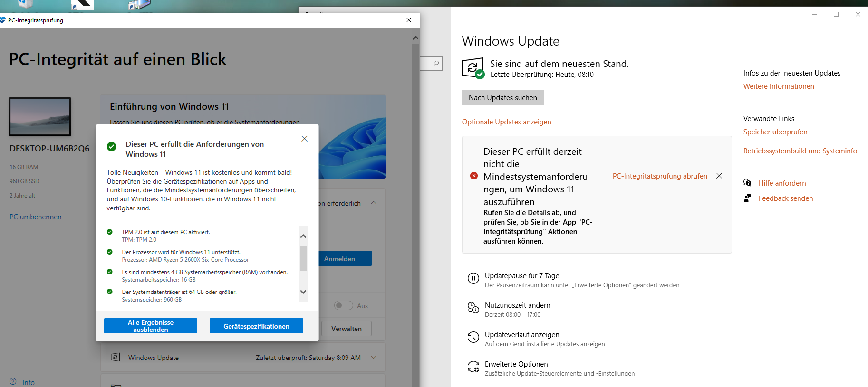Screen dimensions: 868x387
Task: Click the PC desktop wallpaper thumbnail
Action: pyautogui.click(x=40, y=117)
